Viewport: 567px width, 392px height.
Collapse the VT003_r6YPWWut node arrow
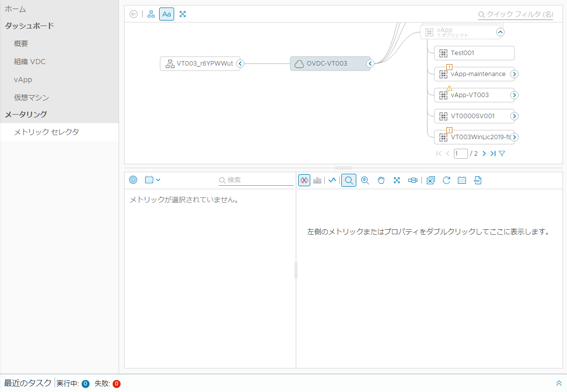point(240,64)
